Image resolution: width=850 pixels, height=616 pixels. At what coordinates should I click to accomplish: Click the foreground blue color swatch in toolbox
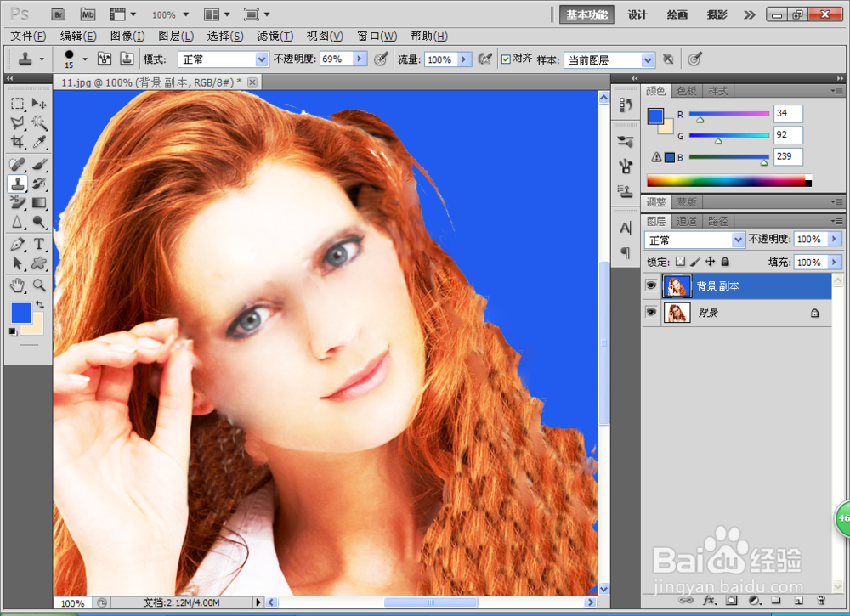(x=20, y=312)
